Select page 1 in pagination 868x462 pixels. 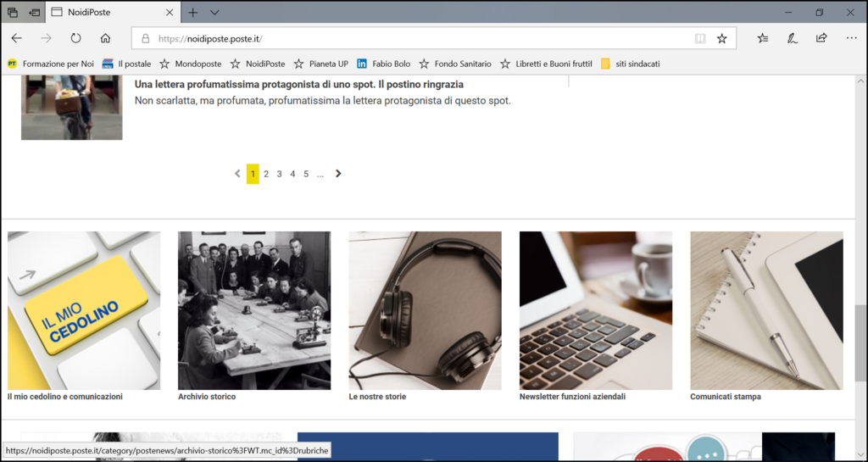click(253, 174)
